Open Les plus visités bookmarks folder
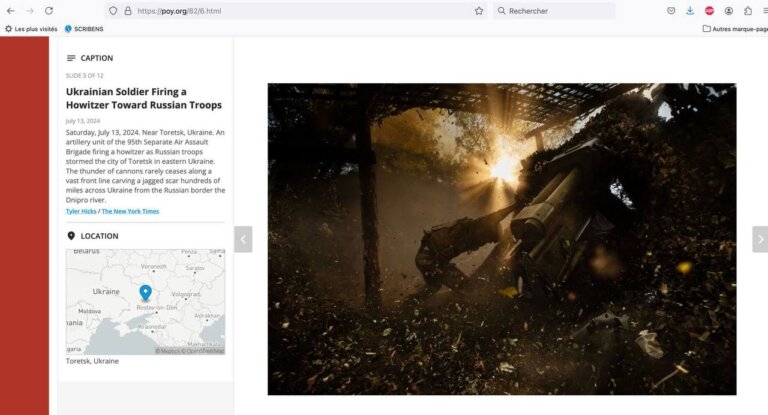The image size is (768, 415). click(31, 29)
